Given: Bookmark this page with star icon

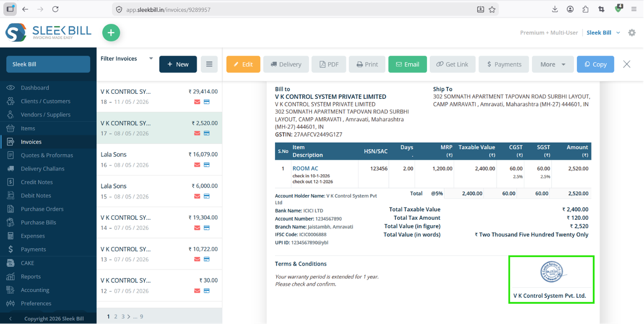Looking at the screenshot, I should [492, 9].
